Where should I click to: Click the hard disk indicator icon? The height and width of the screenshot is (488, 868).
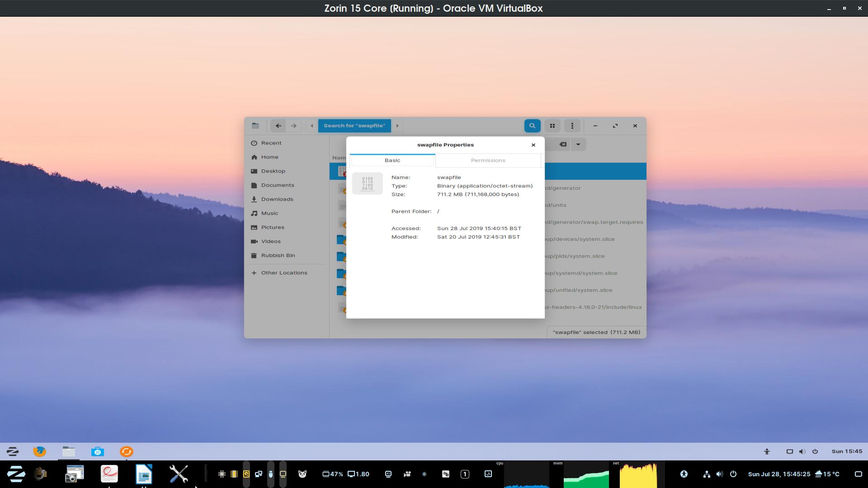click(x=246, y=474)
